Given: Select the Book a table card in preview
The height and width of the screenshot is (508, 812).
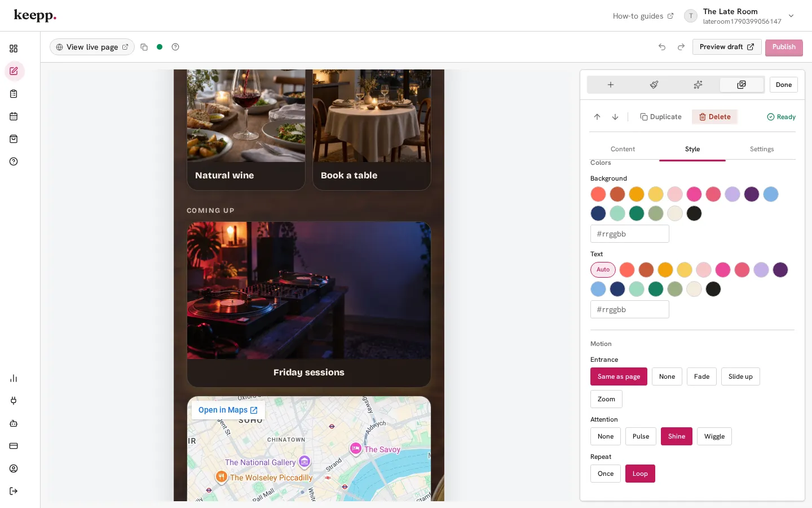Looking at the screenshot, I should [x=372, y=130].
